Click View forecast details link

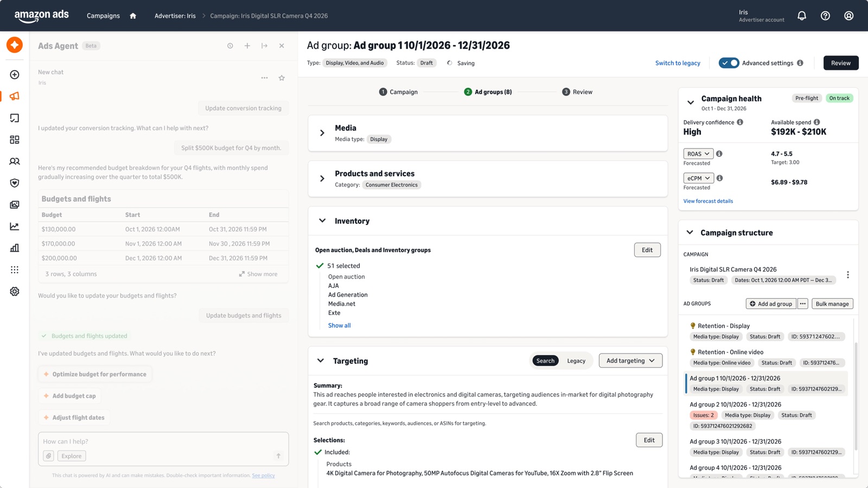[708, 201]
